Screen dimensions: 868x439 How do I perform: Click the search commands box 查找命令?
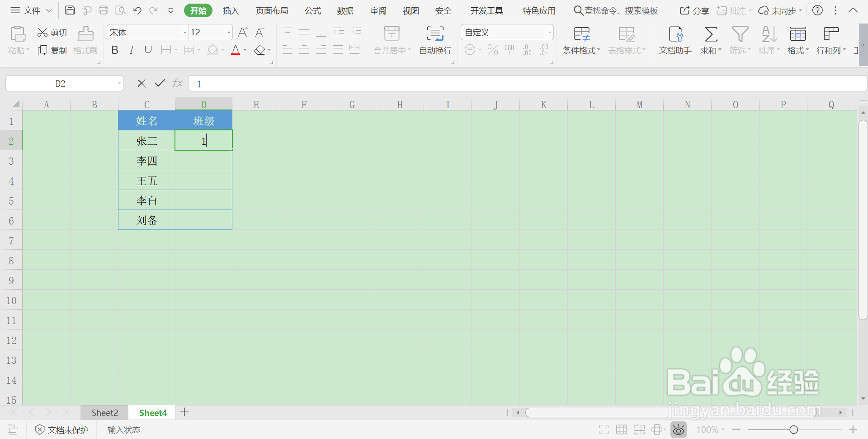[616, 10]
